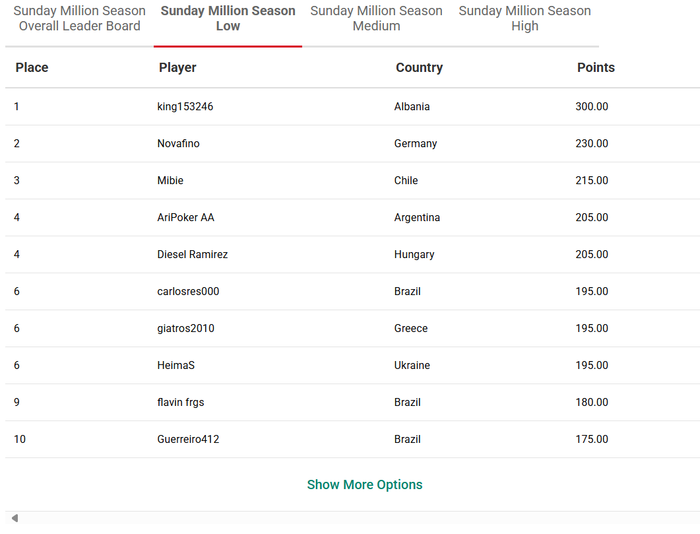
Task: Select Sunday Million Season Low tab
Action: [x=228, y=18]
